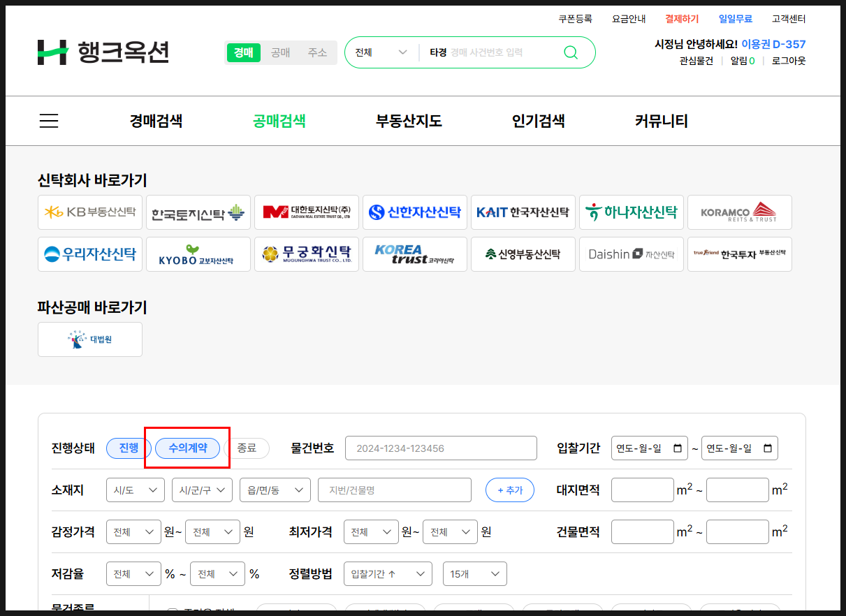846x616 pixels.
Task: Click the 지번/건물명 input field
Action: 395,490
